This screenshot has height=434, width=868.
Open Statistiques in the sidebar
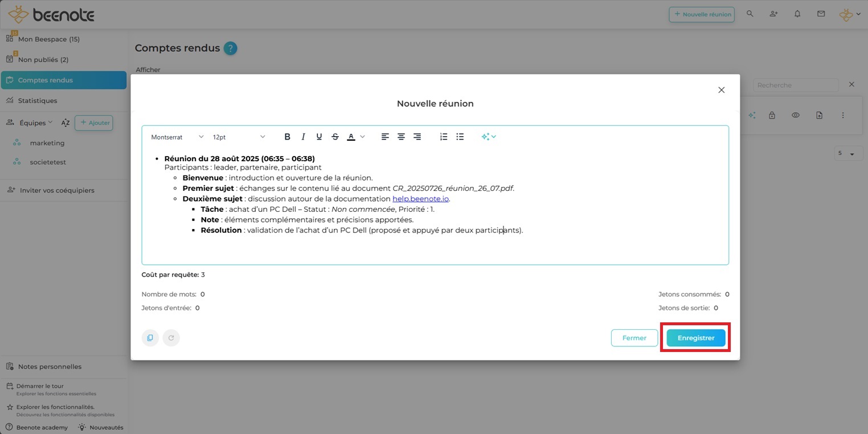point(38,101)
